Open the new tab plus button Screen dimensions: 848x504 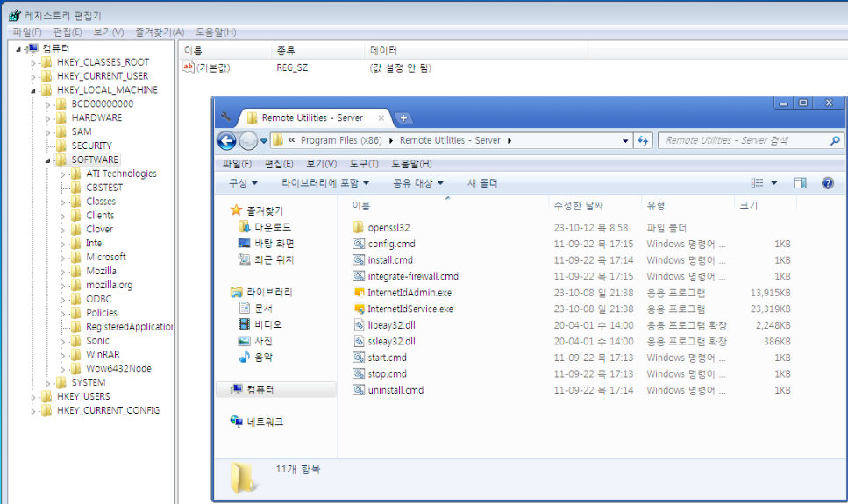pos(403,118)
